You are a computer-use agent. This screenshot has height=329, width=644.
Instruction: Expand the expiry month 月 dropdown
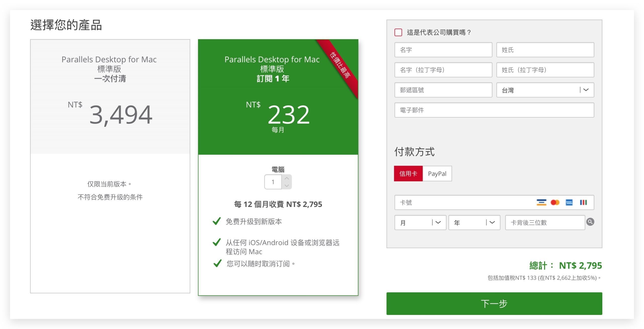click(x=420, y=223)
